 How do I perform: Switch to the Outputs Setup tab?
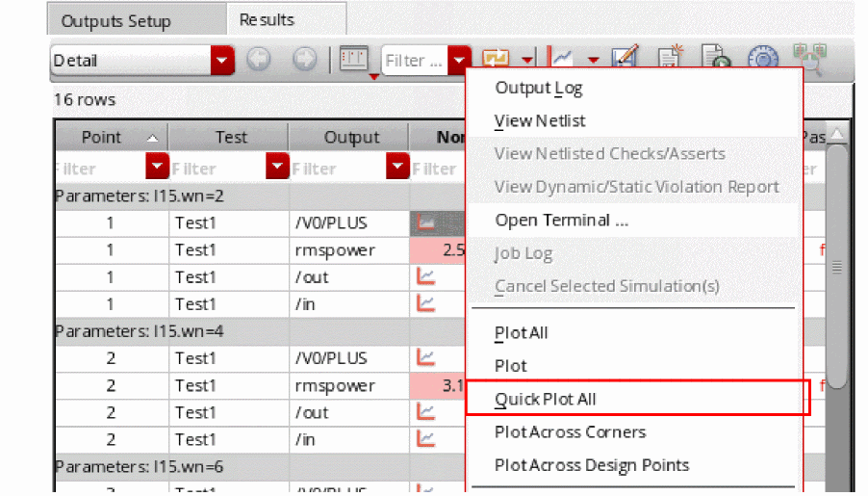[x=137, y=20]
